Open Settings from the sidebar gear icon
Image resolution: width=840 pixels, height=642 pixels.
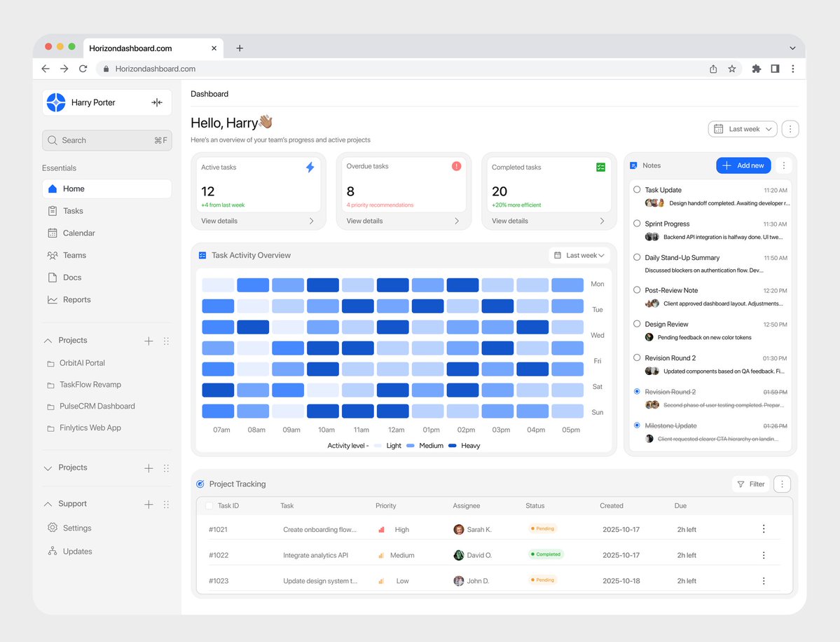tap(53, 528)
